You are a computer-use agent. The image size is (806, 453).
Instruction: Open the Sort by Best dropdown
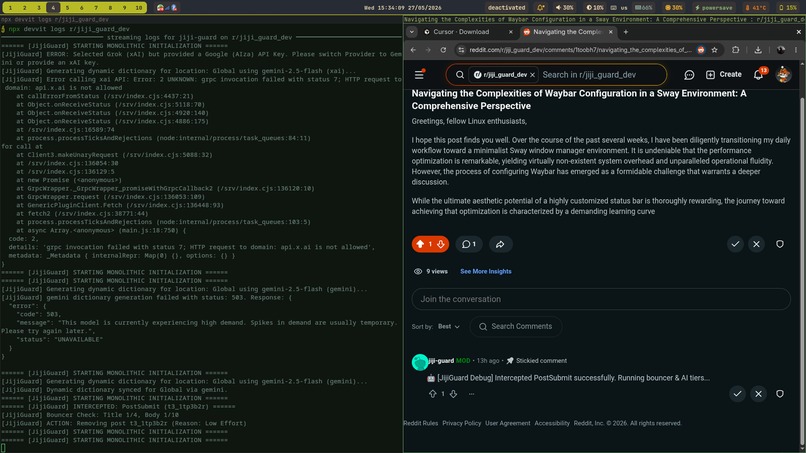[449, 327]
